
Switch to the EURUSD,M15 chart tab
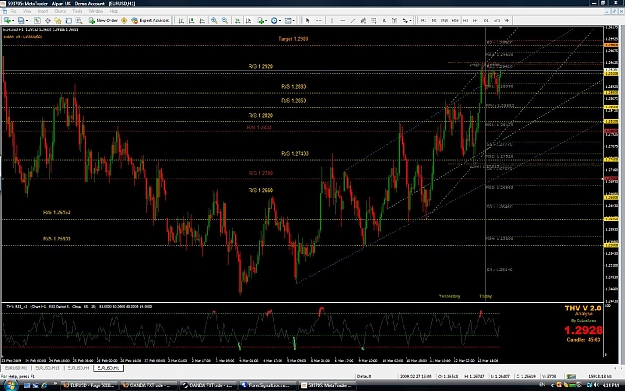(47, 368)
